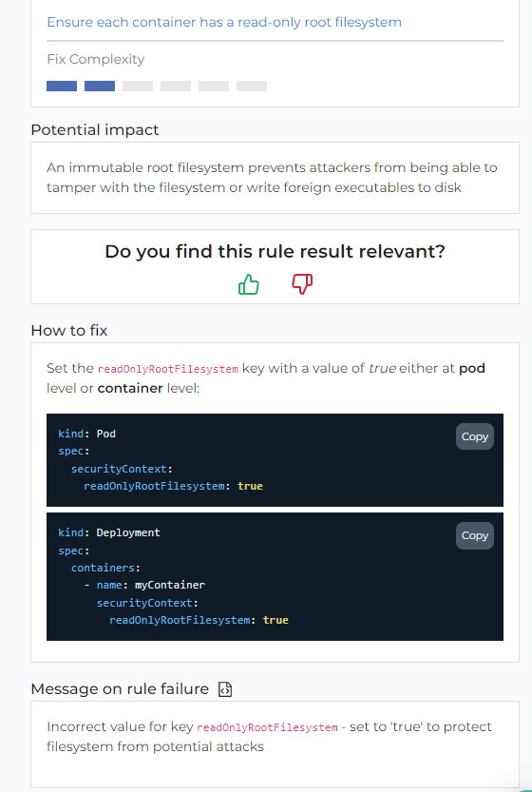The width and height of the screenshot is (532, 792).
Task: Click the Potential impact description text
Action: point(272,177)
